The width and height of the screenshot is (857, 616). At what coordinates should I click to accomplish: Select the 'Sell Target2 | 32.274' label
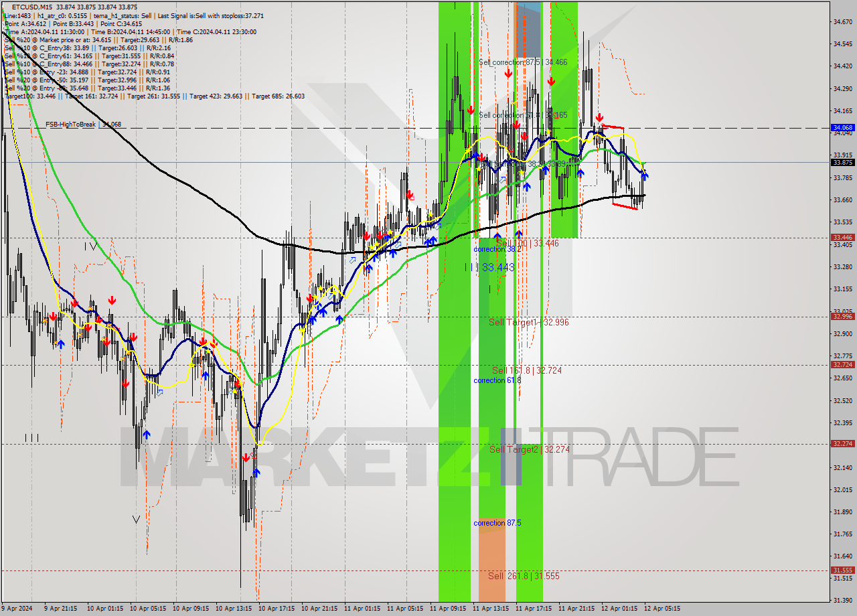click(530, 449)
